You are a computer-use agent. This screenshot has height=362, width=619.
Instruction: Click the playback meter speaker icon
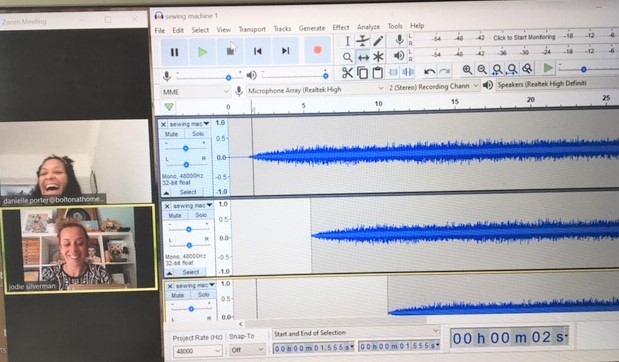point(399,56)
